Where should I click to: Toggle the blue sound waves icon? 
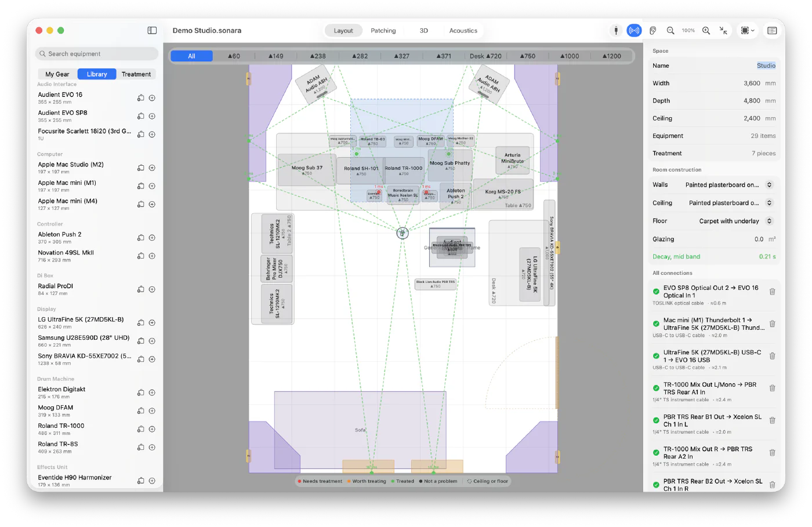tap(634, 30)
